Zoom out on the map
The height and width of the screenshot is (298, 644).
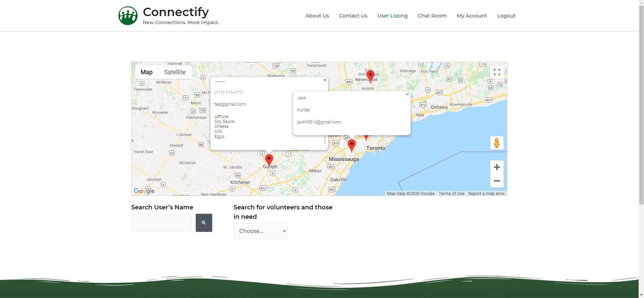[497, 181]
